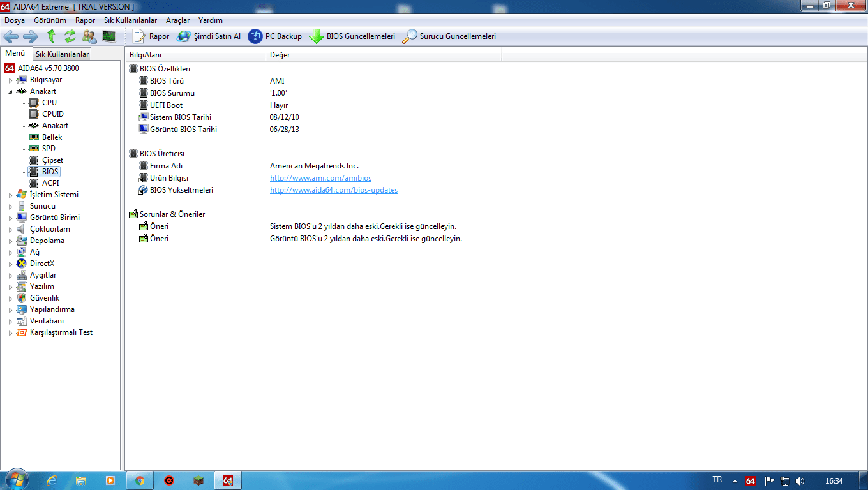Click the green up-level arrow icon
The width and height of the screenshot is (868, 490).
tap(52, 36)
